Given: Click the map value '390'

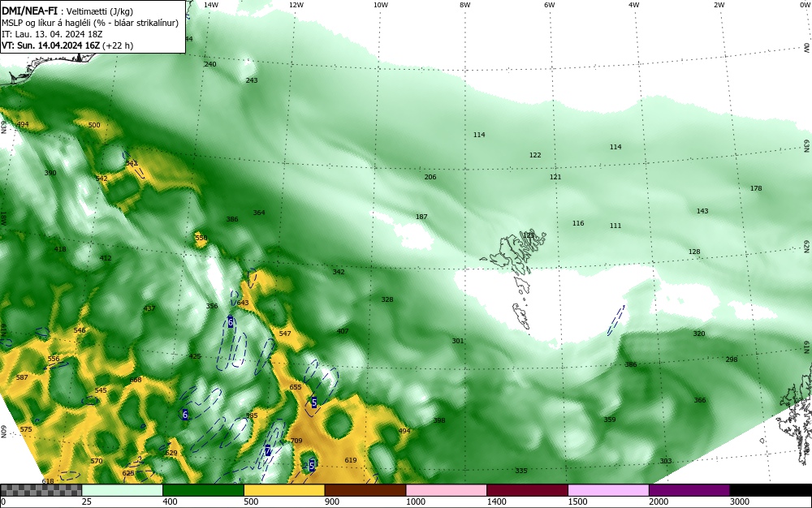Looking at the screenshot, I should click(x=50, y=172).
